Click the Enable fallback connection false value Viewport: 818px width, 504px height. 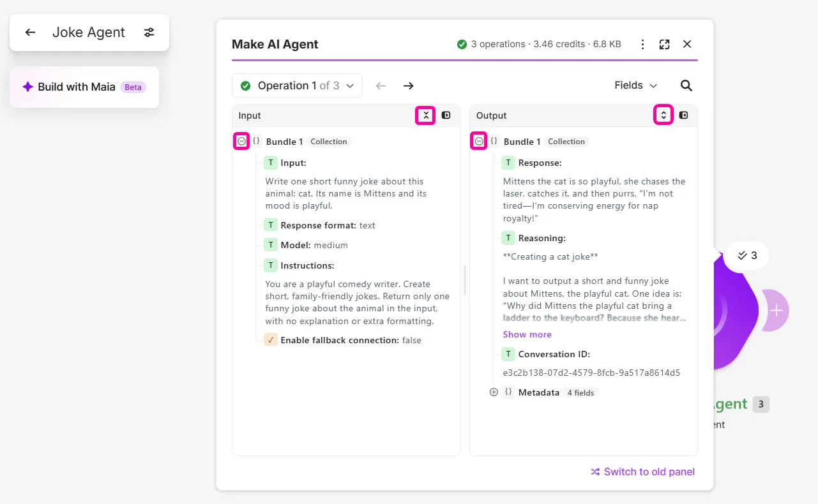412,340
